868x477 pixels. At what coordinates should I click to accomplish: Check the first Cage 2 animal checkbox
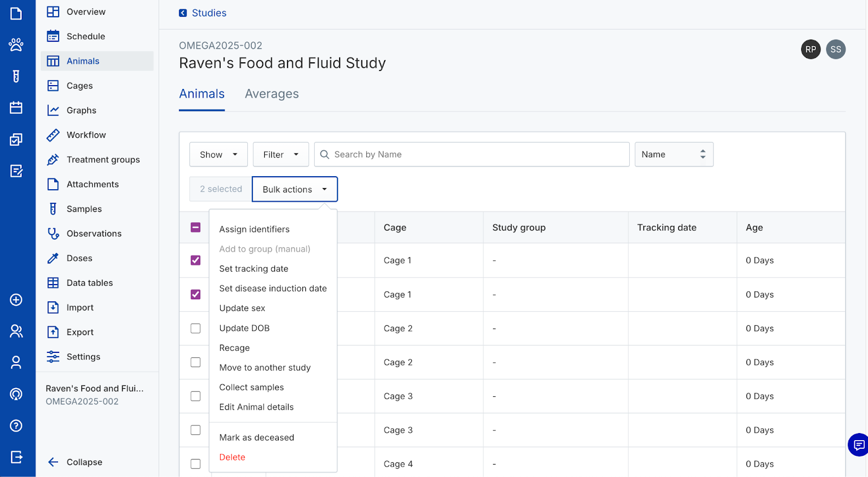196,328
